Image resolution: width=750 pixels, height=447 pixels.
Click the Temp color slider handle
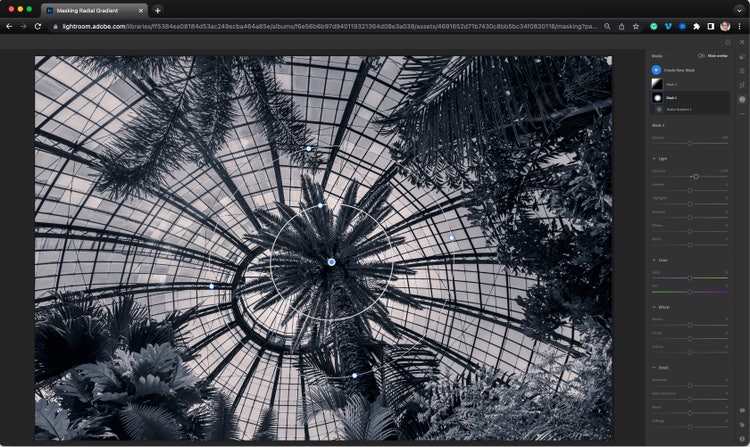click(x=690, y=278)
